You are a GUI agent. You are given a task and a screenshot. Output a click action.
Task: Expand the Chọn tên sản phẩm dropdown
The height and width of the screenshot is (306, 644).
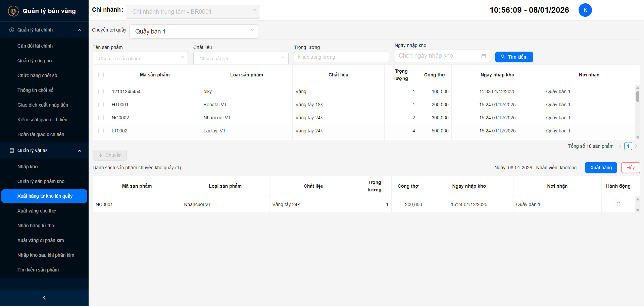tap(140, 58)
